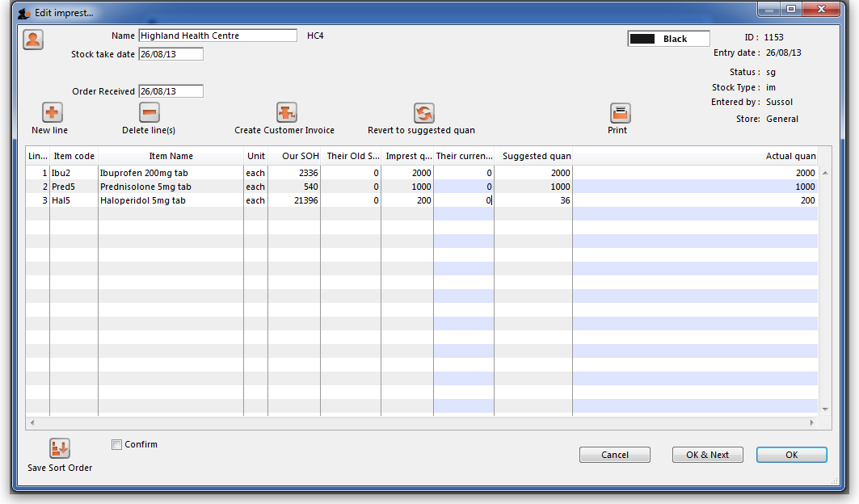Click the Print icon
This screenshot has height=504, width=859.
(620, 113)
